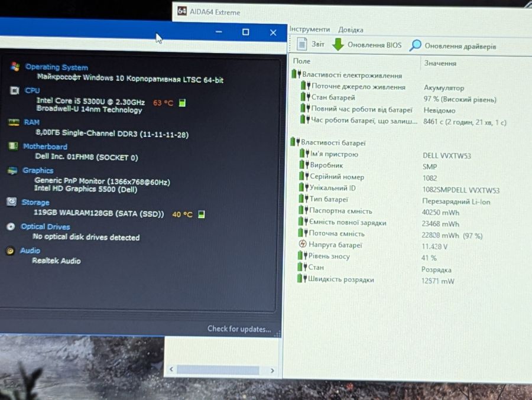Click the Поле column header
Image resolution: width=532 pixels, height=400 pixels.
tap(301, 61)
